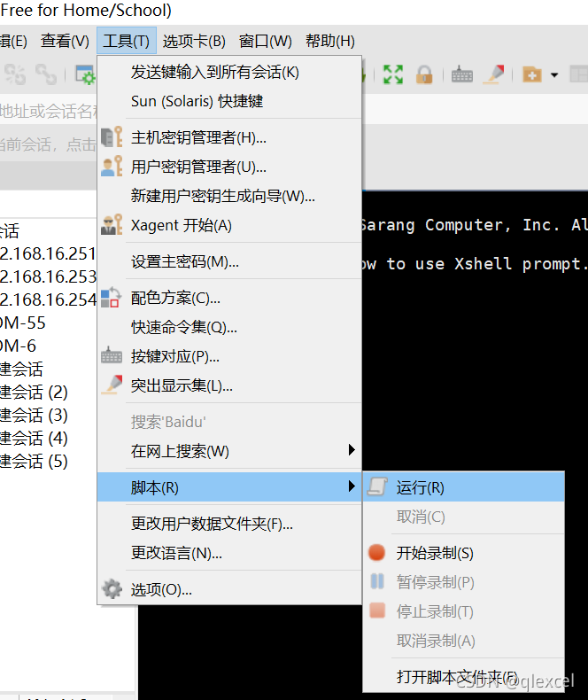Image resolution: width=588 pixels, height=700 pixels.
Task: Click the 主机密钥管理者 key icon
Action: (112, 136)
